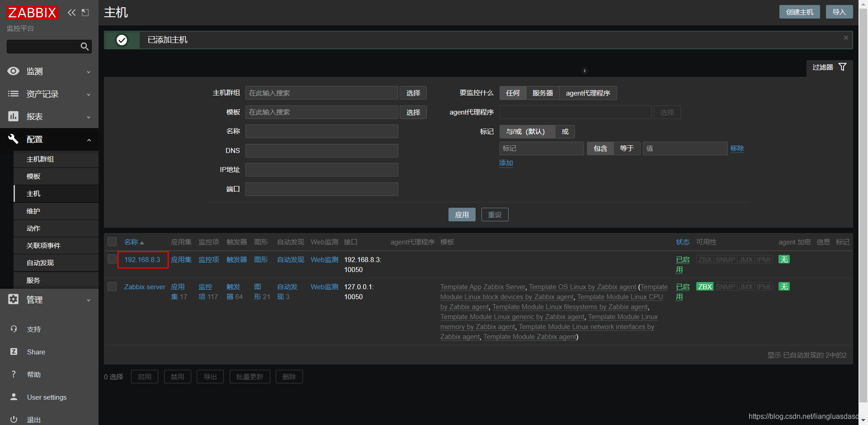This screenshot has height=425, width=868.
Task: Click 重设 to reset the filter
Action: point(495,215)
